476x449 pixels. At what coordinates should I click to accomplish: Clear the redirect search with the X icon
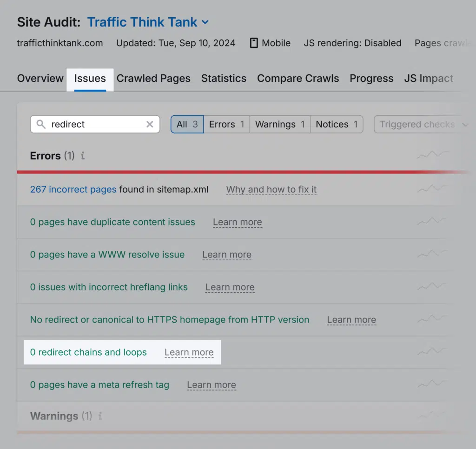(x=150, y=124)
